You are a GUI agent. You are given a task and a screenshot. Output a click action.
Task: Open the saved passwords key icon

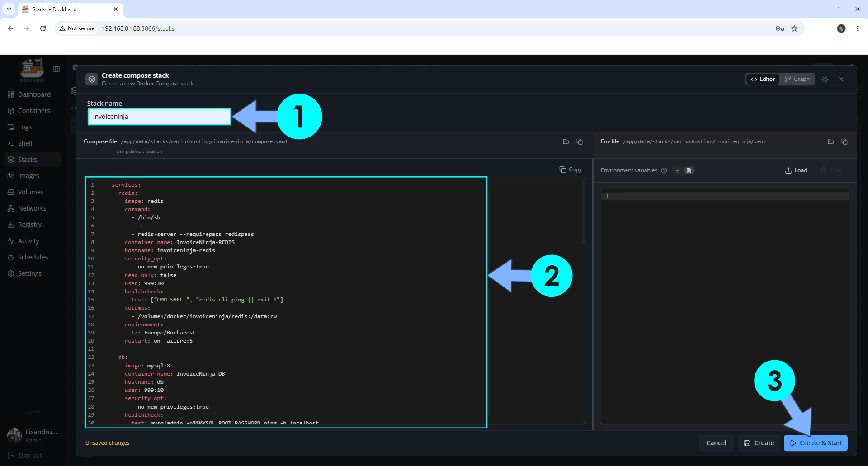[780, 28]
